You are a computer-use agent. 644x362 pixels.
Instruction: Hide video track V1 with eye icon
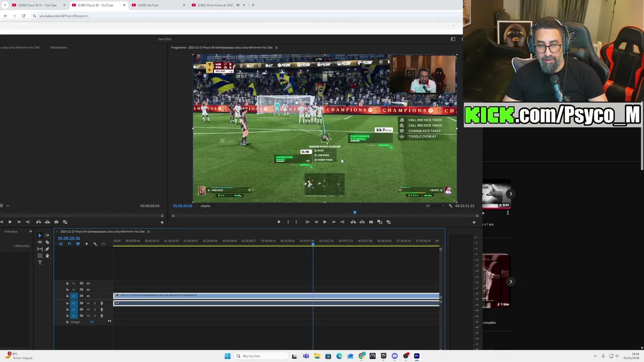click(88, 296)
